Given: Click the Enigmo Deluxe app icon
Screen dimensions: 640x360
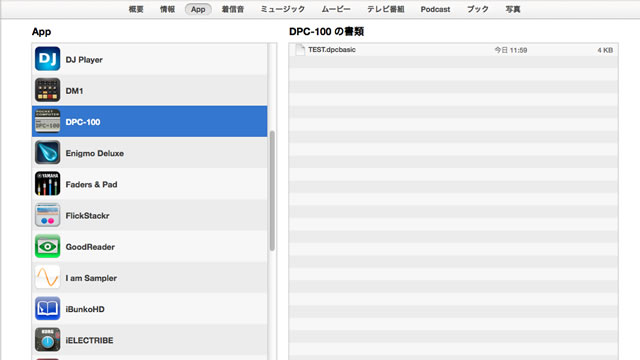Looking at the screenshot, I should click(47, 152).
